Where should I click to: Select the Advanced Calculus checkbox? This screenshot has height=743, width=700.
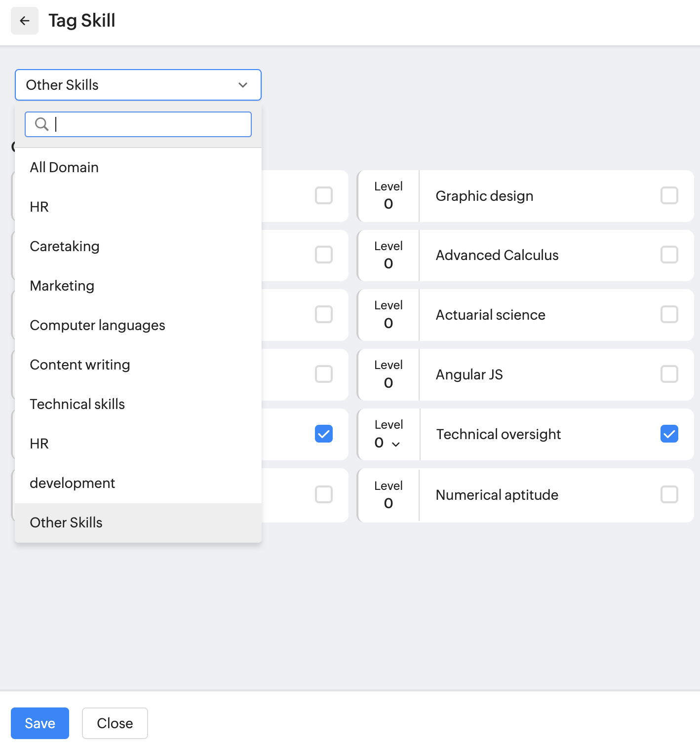point(669,255)
